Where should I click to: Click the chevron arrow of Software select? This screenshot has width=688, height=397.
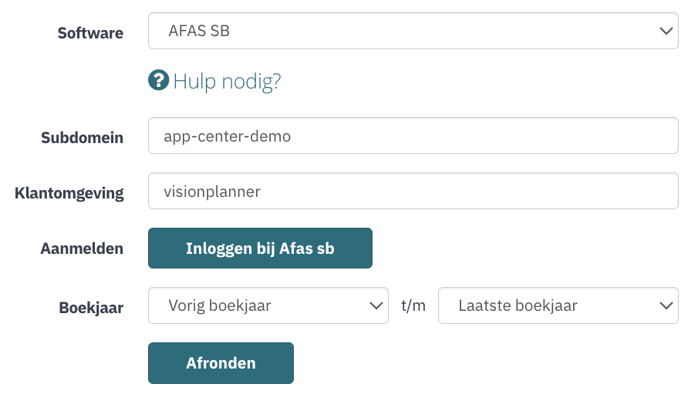pos(666,31)
